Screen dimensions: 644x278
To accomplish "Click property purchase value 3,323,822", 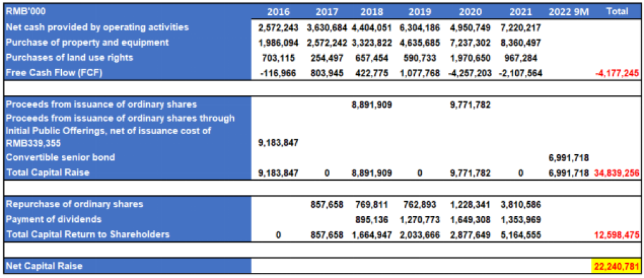I will (372, 43).
